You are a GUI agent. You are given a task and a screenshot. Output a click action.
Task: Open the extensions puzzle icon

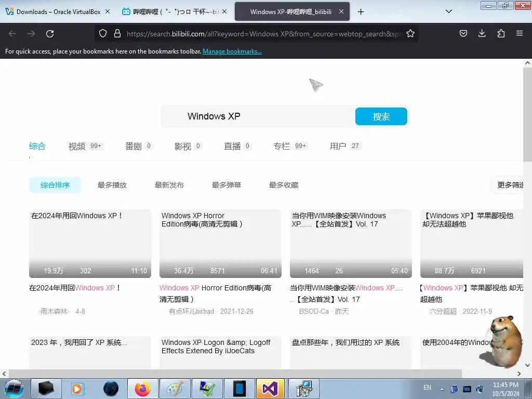pyautogui.click(x=501, y=33)
